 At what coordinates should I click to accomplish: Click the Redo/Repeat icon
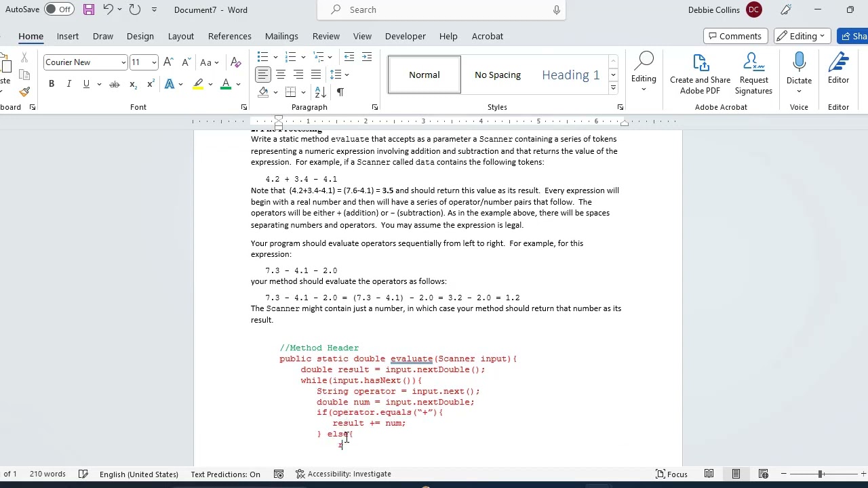[134, 9]
